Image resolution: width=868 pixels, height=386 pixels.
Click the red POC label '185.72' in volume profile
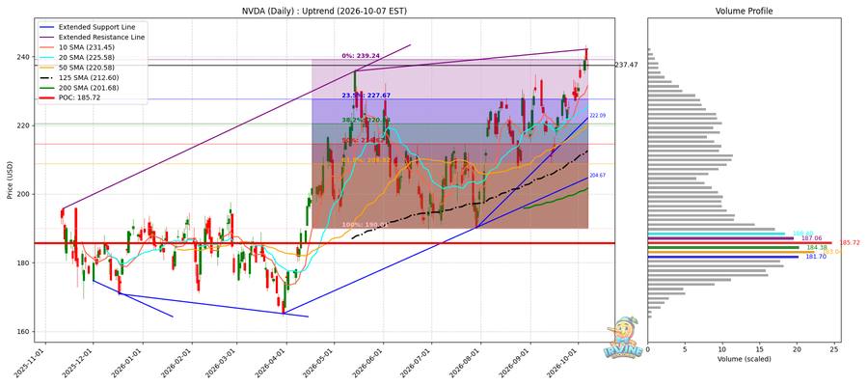click(850, 242)
